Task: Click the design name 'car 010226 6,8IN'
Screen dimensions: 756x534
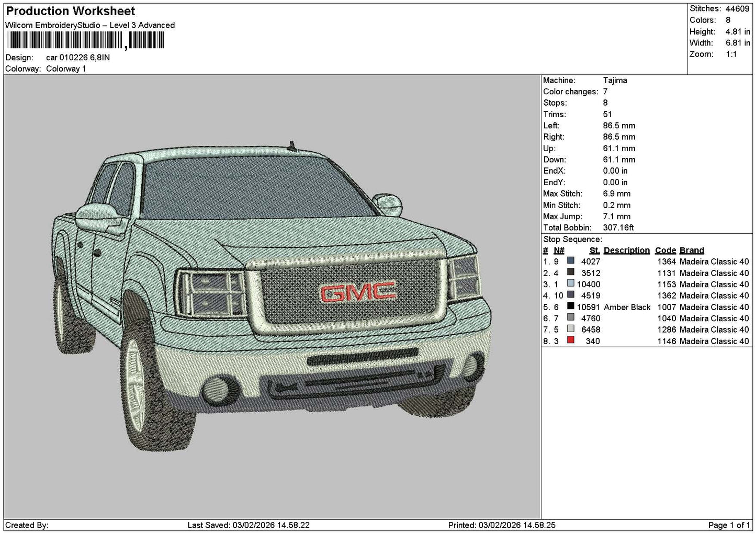Action: [x=78, y=58]
